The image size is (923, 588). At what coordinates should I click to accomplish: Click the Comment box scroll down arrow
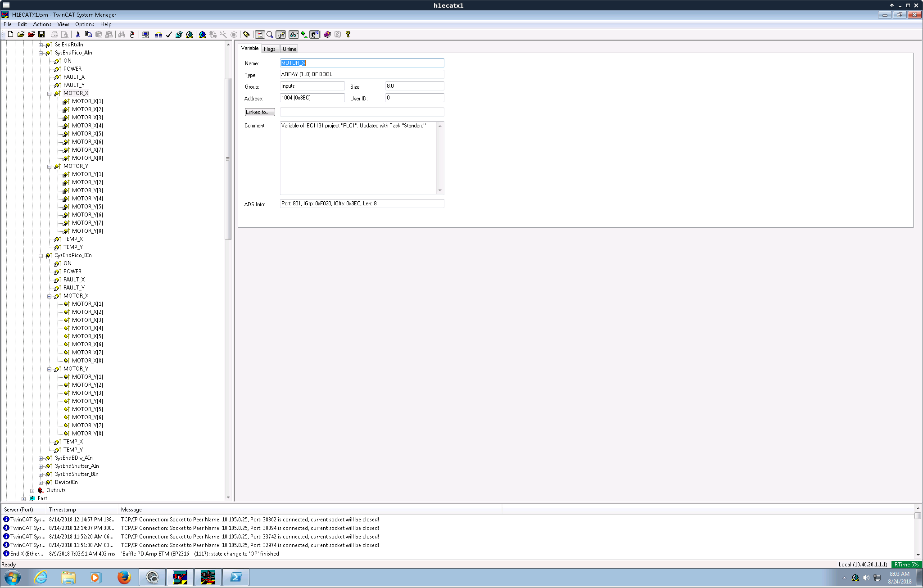(x=440, y=190)
